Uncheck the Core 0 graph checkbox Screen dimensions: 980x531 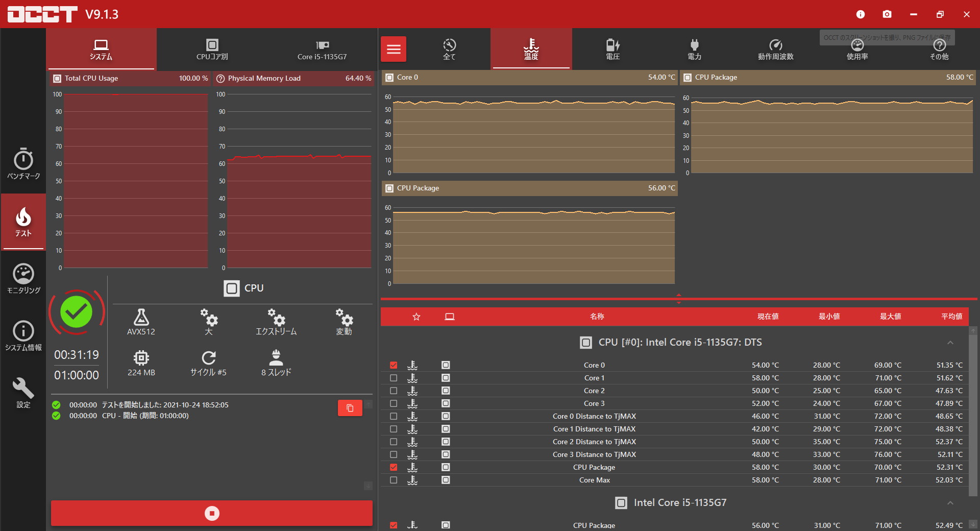click(394, 365)
